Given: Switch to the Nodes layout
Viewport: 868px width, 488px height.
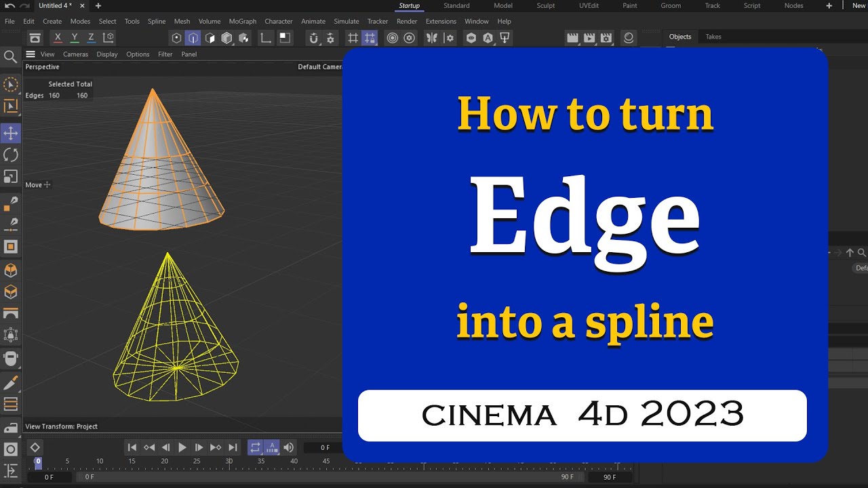Looking at the screenshot, I should (793, 5).
